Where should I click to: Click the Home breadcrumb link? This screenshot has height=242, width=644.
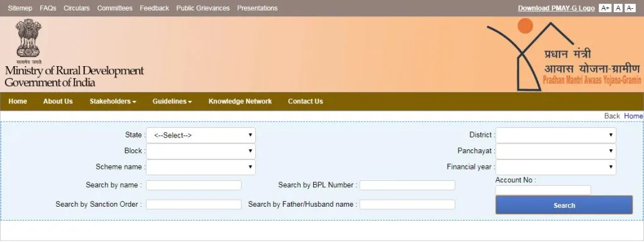(x=633, y=116)
